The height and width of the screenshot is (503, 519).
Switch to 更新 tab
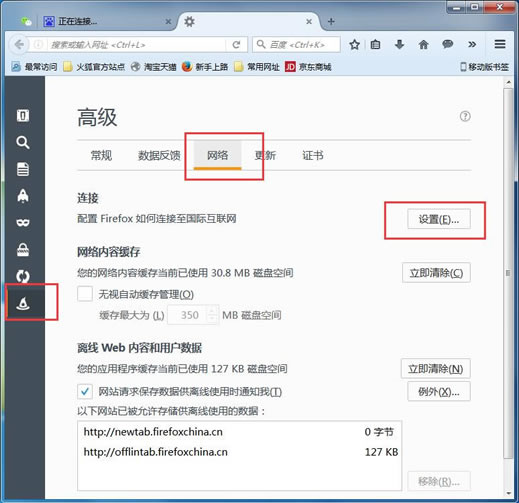coord(265,155)
